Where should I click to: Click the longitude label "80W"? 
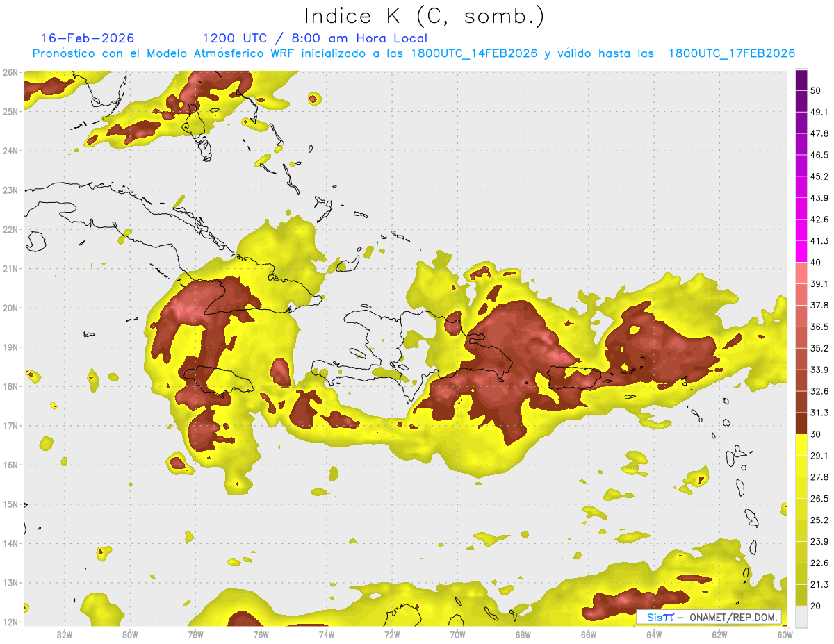click(130, 634)
